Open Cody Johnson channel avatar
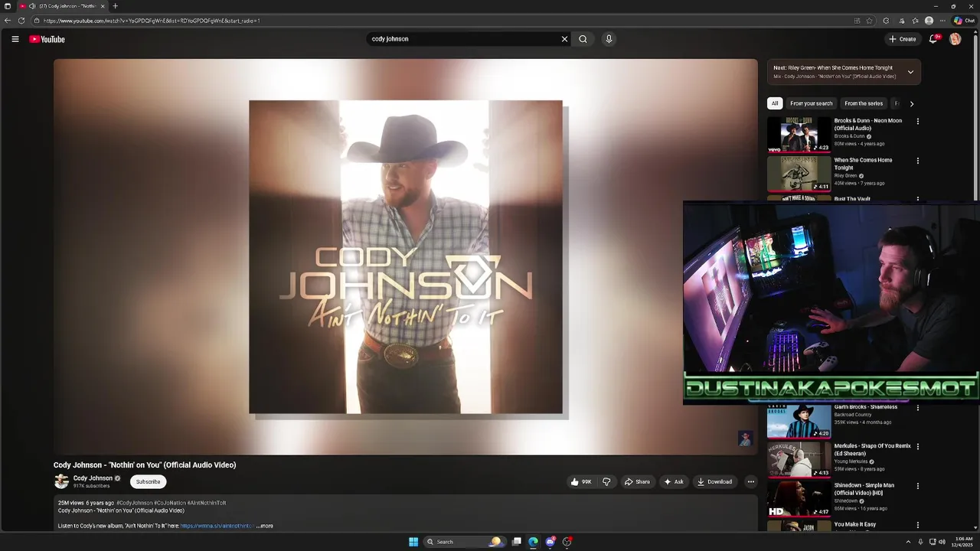Image resolution: width=980 pixels, height=551 pixels. click(61, 481)
